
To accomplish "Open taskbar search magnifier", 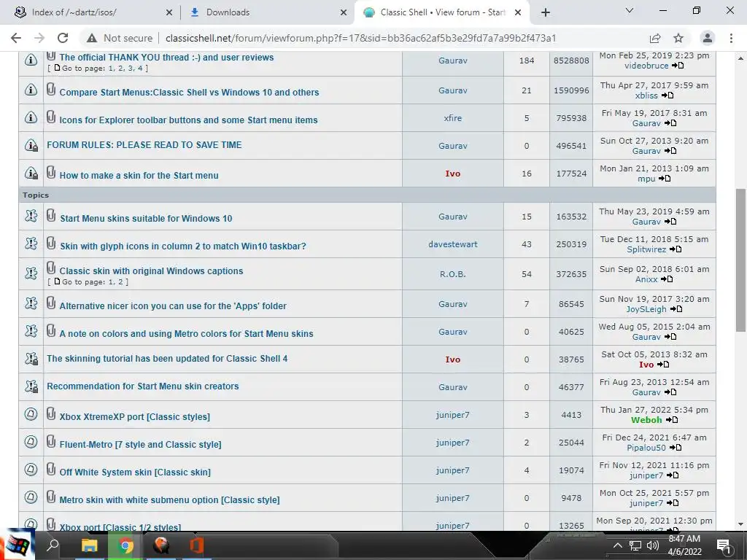I will [x=53, y=545].
